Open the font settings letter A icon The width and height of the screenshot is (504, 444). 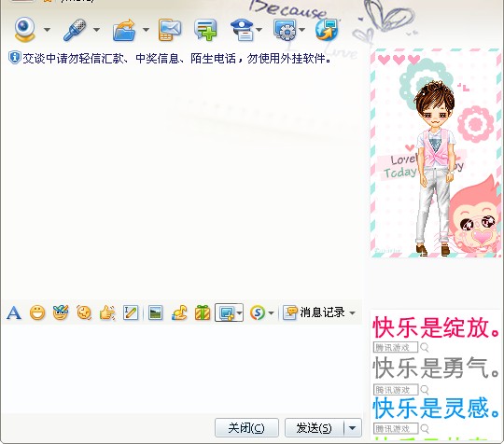pos(14,312)
